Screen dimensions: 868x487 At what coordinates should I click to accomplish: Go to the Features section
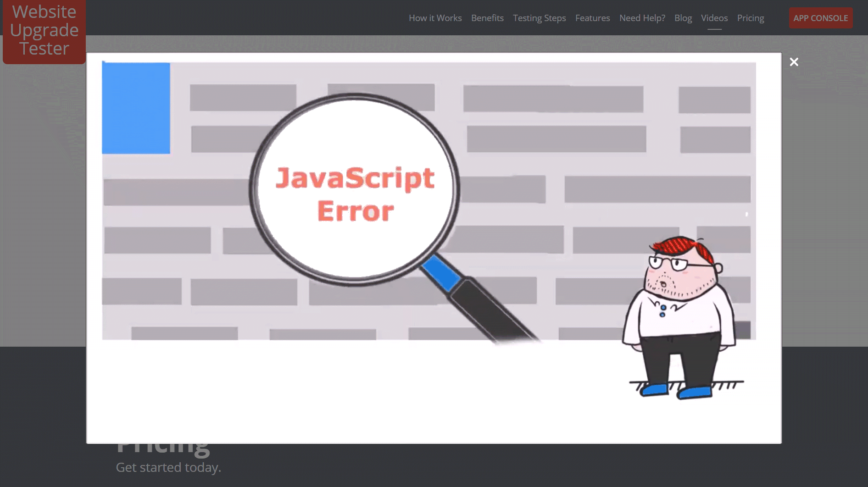tap(592, 18)
